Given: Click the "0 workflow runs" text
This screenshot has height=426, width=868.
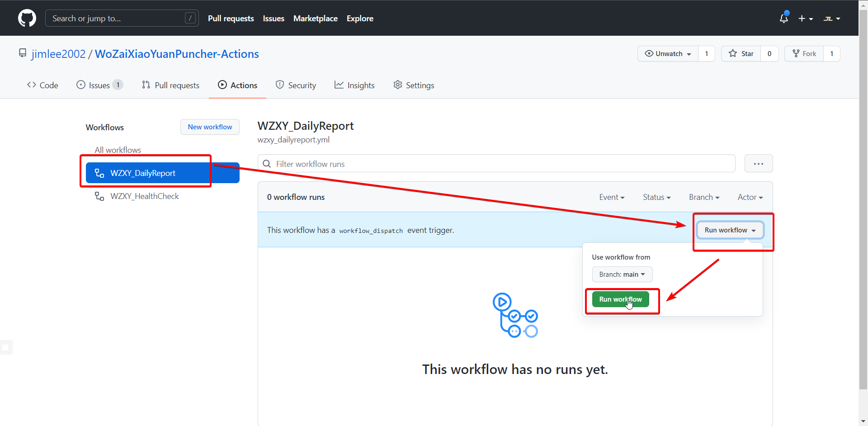Looking at the screenshot, I should 296,197.
